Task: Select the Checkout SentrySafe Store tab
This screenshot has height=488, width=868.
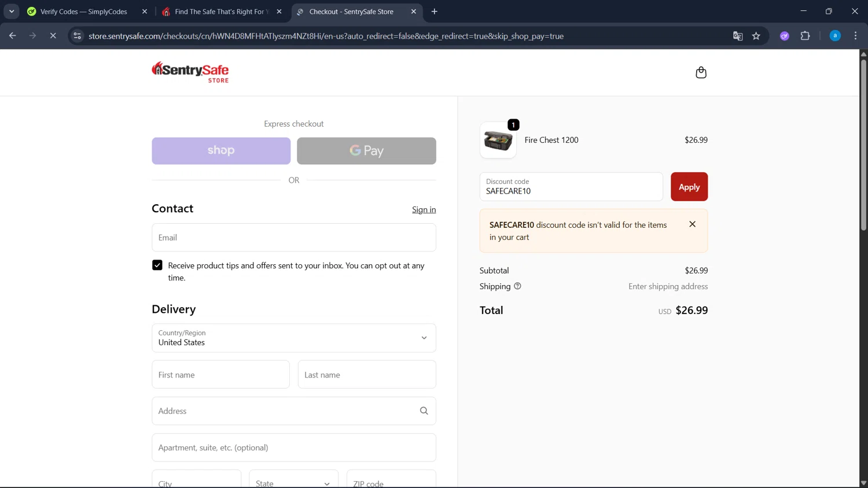Action: [357, 12]
